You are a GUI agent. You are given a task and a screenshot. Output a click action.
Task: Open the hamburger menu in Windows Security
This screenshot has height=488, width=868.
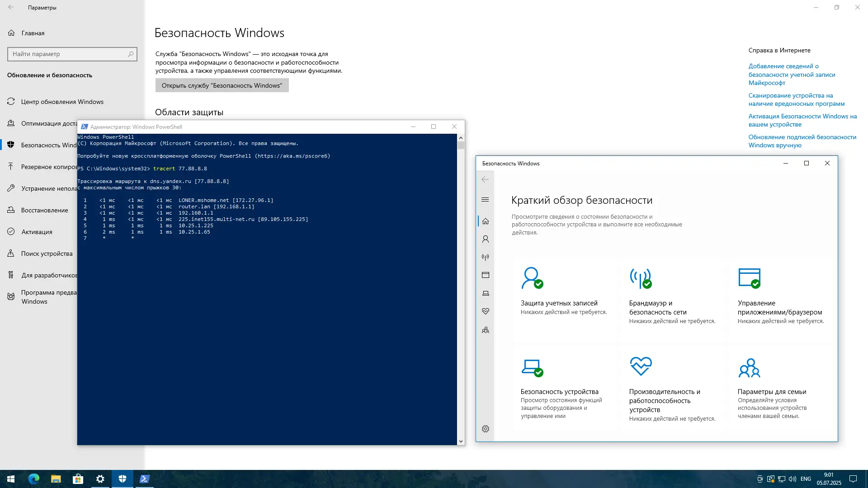(x=485, y=200)
